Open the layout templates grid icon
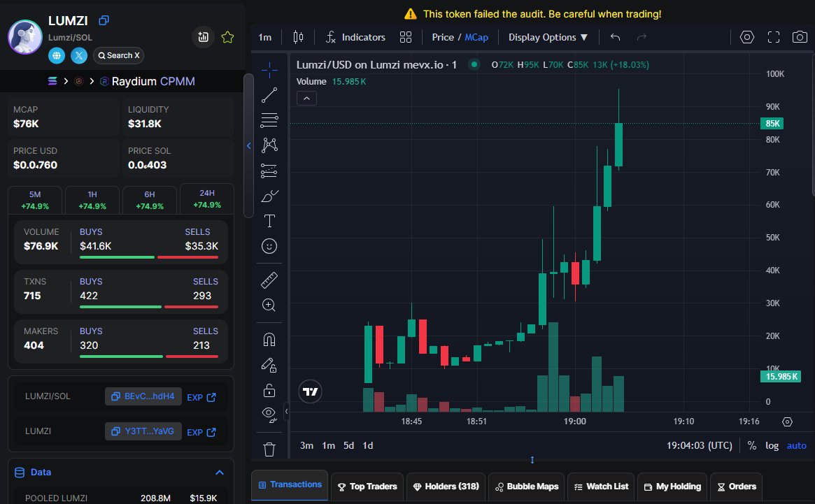 coord(406,37)
